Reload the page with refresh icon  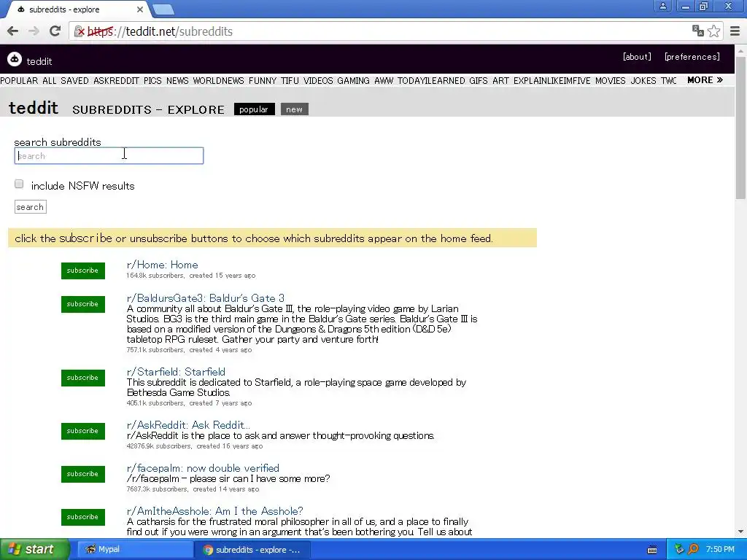55,31
